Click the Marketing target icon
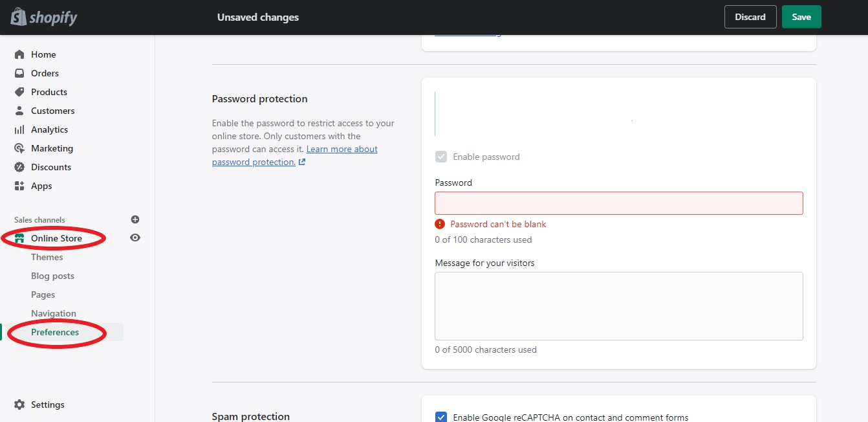 [x=19, y=148]
